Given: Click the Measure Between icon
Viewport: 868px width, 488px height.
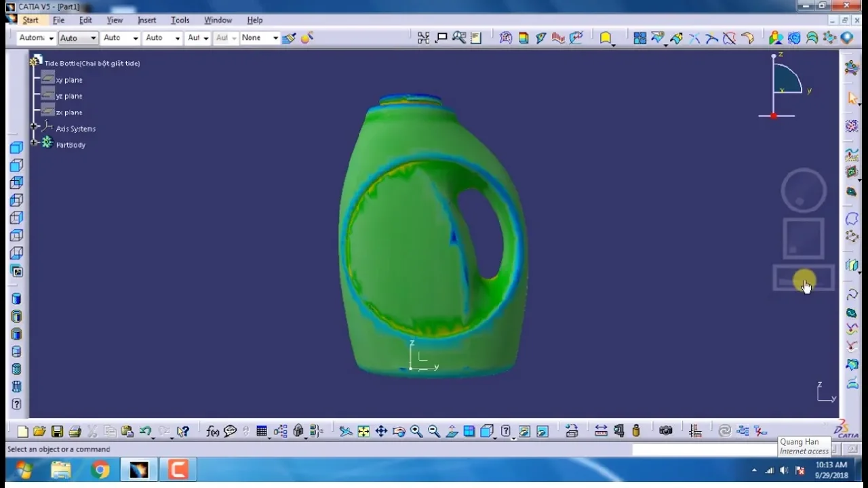Looking at the screenshot, I should click(x=601, y=431).
